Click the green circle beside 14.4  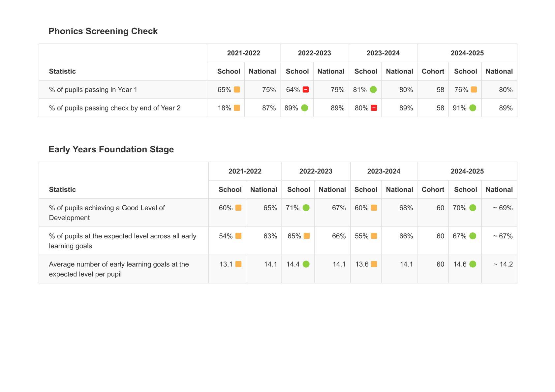click(306, 264)
